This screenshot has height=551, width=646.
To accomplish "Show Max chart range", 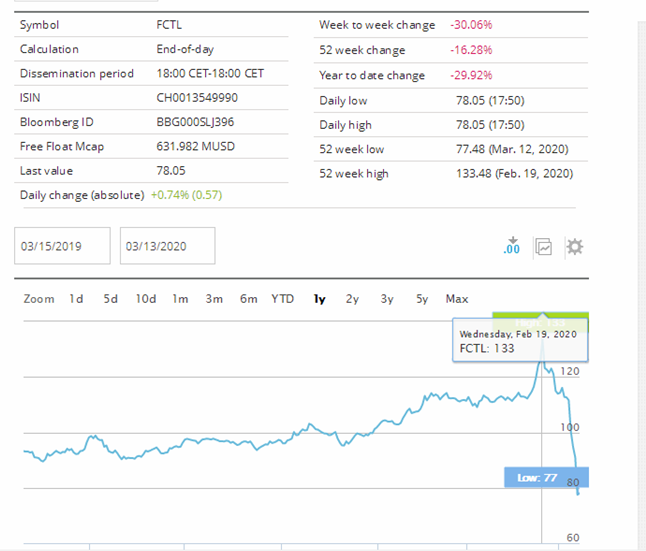I will [x=457, y=299].
